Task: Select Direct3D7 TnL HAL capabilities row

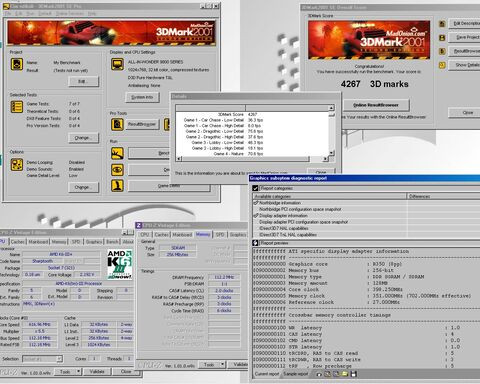Action: 288,235
